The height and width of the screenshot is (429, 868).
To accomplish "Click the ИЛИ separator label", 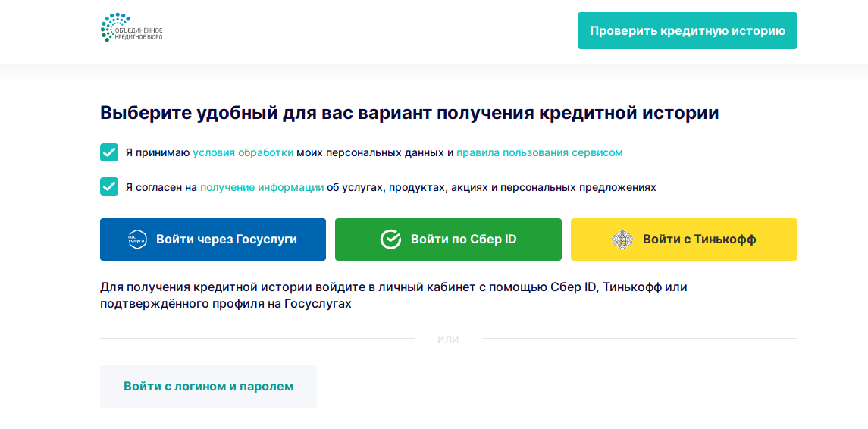I will pyautogui.click(x=448, y=339).
